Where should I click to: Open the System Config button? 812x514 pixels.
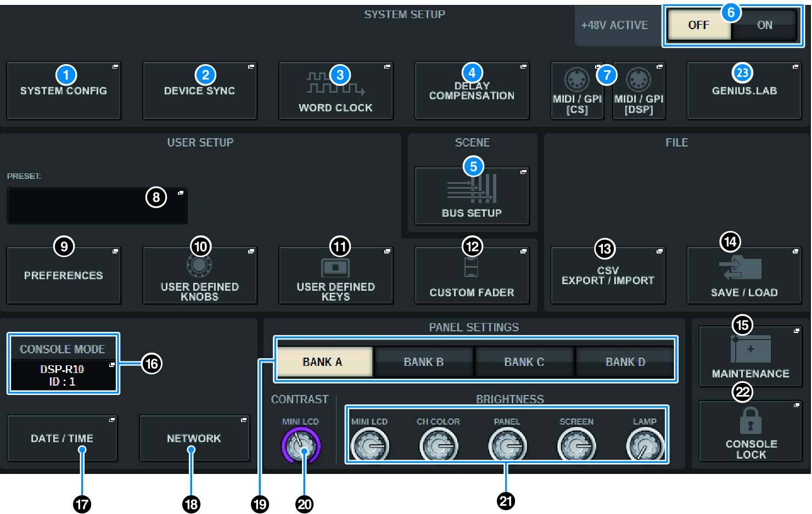(64, 91)
